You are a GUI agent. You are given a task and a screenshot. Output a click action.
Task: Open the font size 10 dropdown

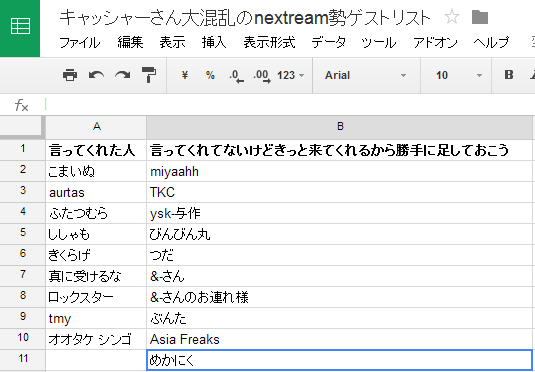456,75
